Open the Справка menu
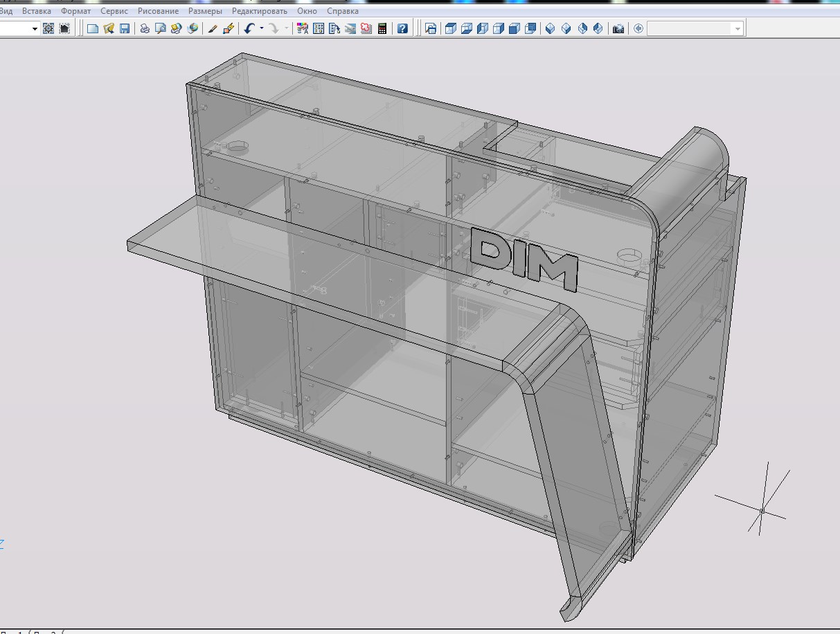This screenshot has width=840, height=634. point(342,11)
